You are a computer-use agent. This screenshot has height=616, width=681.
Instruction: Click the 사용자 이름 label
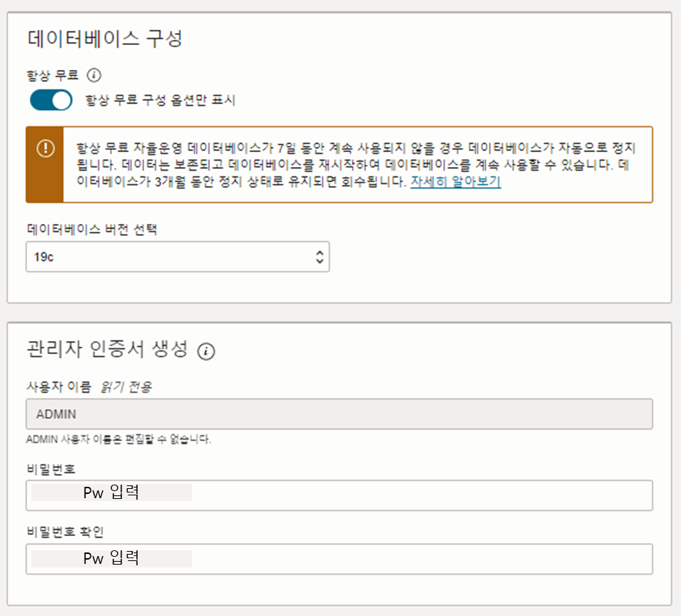coord(59,386)
